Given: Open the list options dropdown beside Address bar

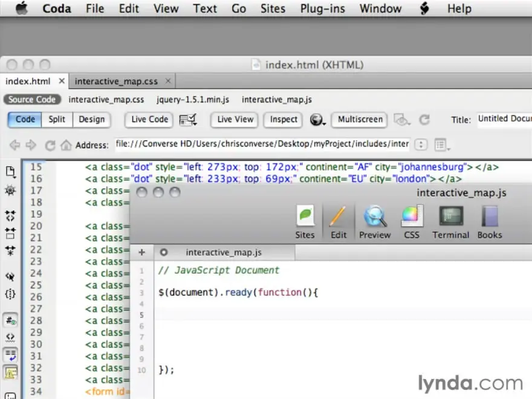Looking at the screenshot, I should tap(442, 145).
